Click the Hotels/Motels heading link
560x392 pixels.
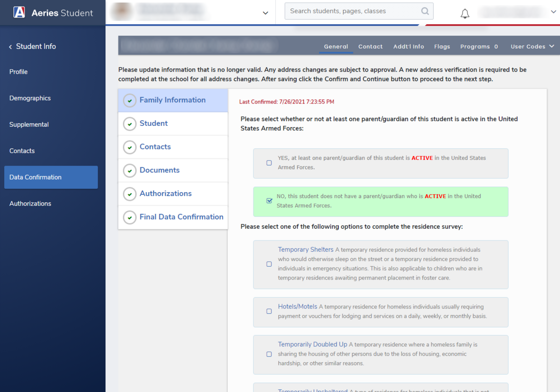(298, 306)
